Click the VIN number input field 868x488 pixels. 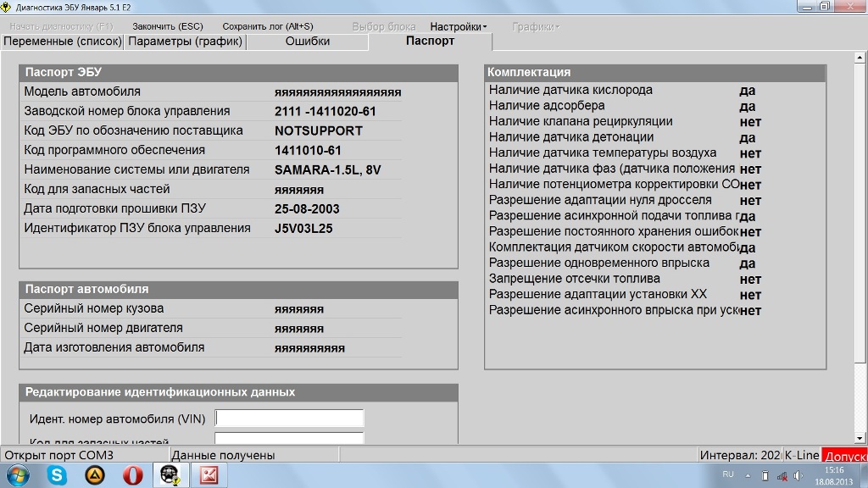pyautogui.click(x=289, y=419)
